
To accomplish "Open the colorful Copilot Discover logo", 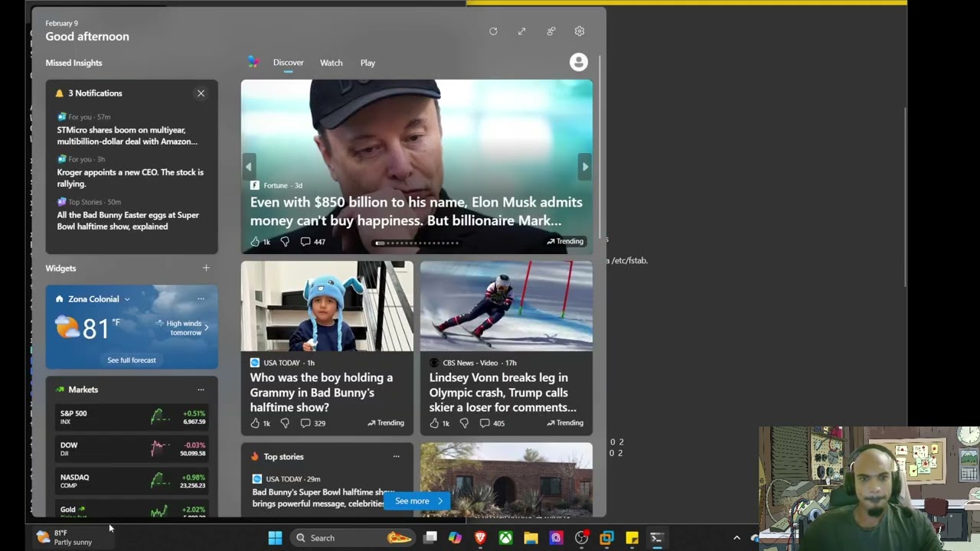I will pyautogui.click(x=253, y=62).
